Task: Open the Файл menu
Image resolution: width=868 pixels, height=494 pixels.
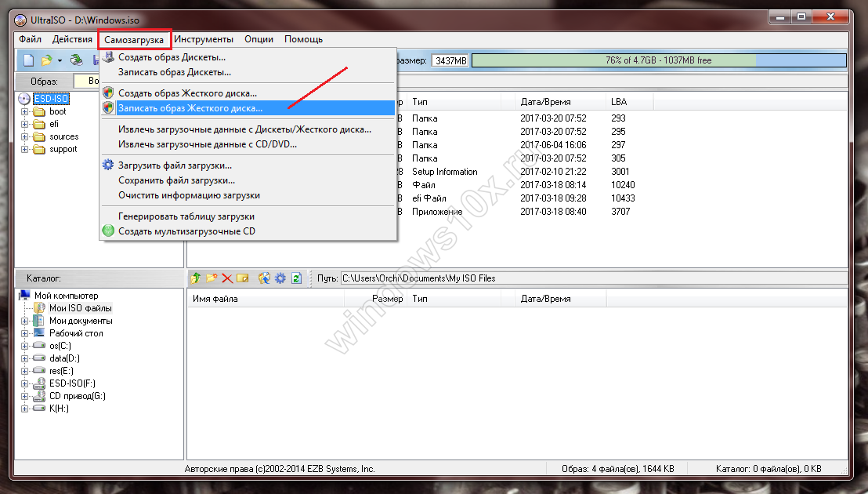Action: click(30, 39)
